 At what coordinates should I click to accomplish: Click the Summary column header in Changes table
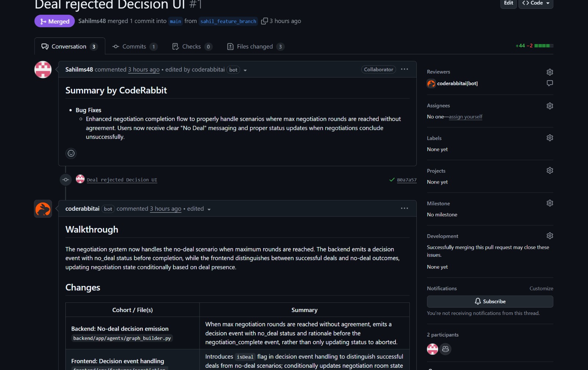(304, 310)
